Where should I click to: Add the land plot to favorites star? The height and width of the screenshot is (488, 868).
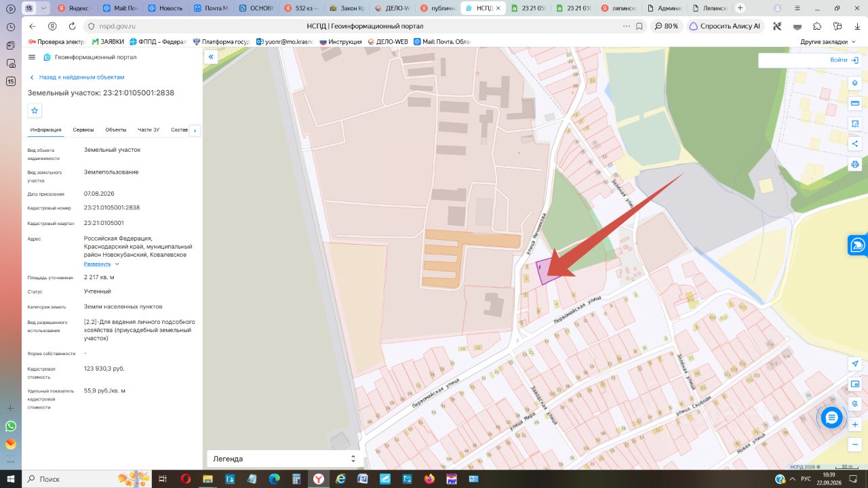pos(35,110)
